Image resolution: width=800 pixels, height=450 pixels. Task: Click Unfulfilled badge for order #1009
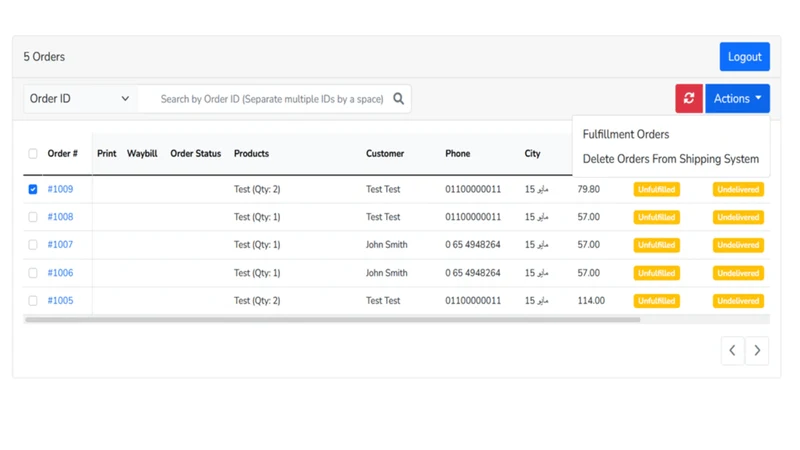pyautogui.click(x=657, y=189)
